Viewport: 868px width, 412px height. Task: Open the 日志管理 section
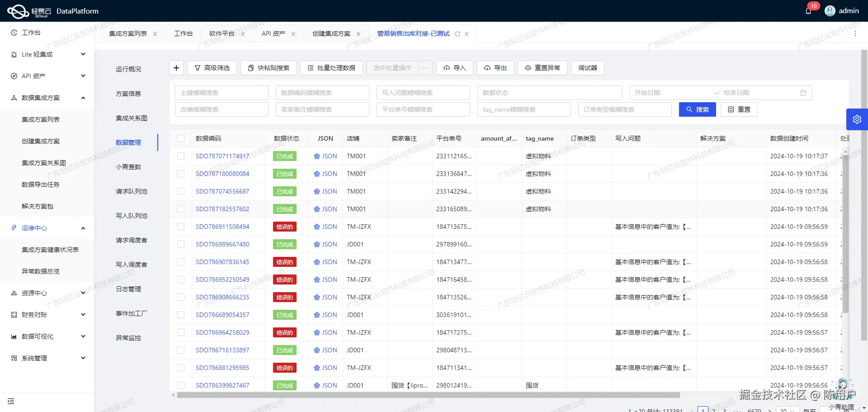coord(128,289)
